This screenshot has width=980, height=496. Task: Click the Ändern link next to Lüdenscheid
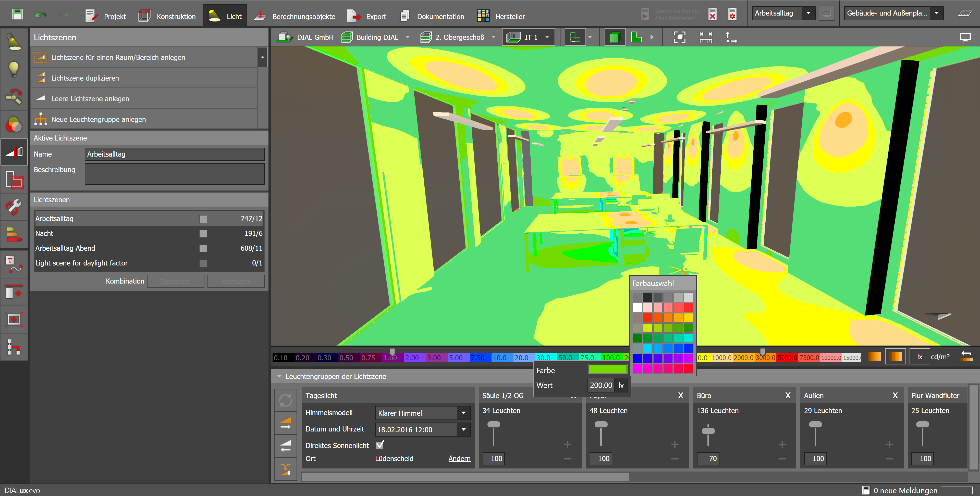click(x=459, y=459)
